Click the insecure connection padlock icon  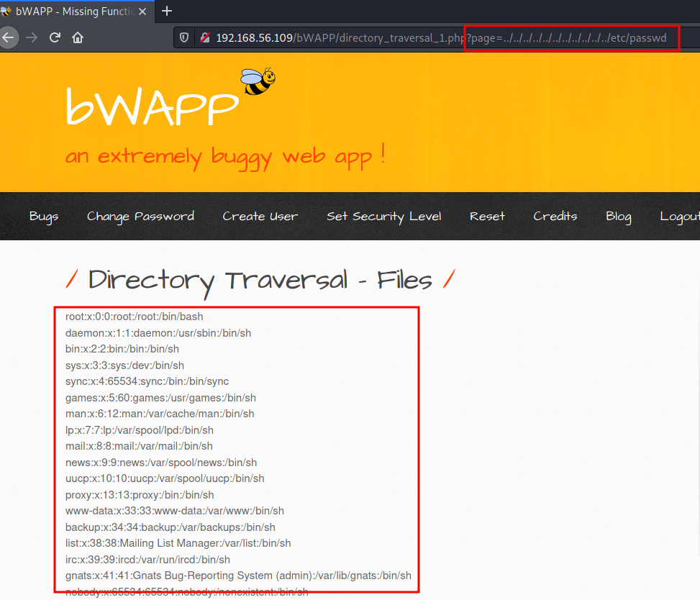click(205, 38)
